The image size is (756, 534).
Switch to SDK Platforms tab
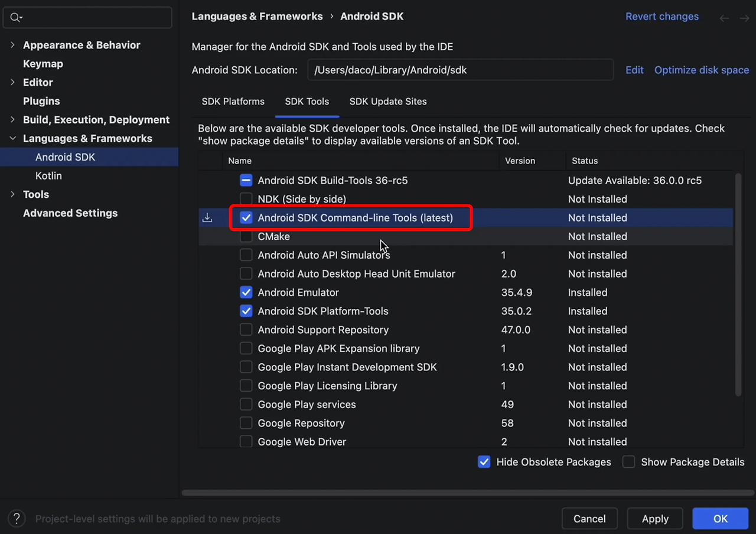pos(233,102)
